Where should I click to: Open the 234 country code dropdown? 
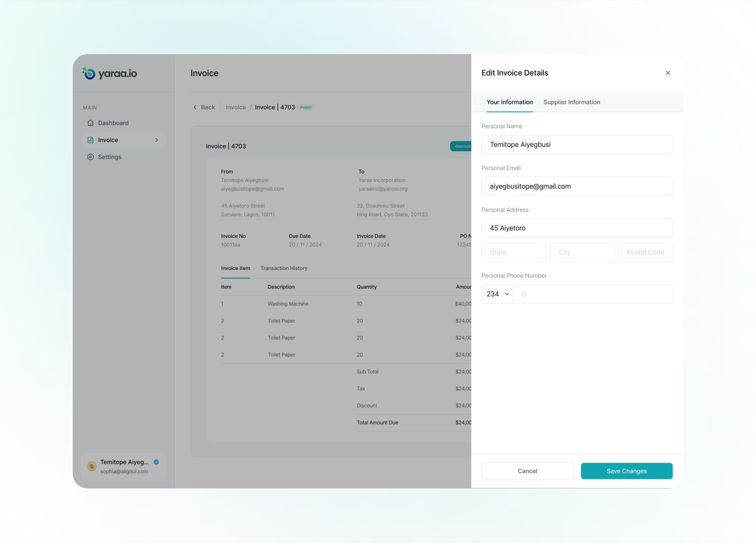tap(497, 294)
